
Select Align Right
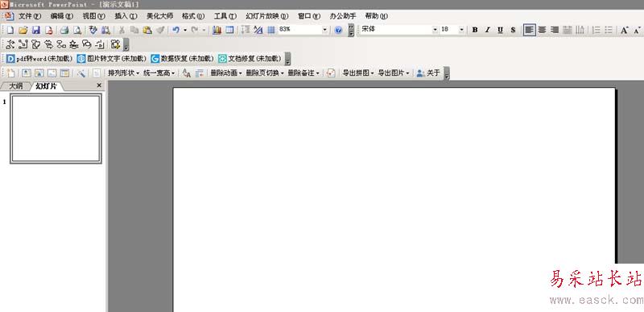point(555,30)
